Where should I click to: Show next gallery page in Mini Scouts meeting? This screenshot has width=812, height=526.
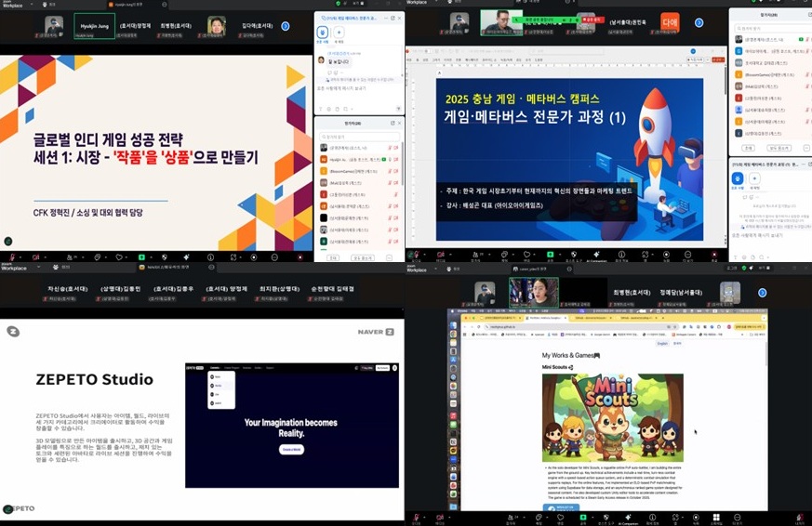[x=763, y=292]
